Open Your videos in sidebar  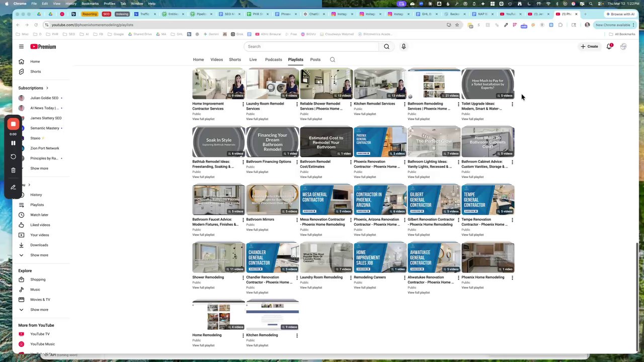coord(39,235)
